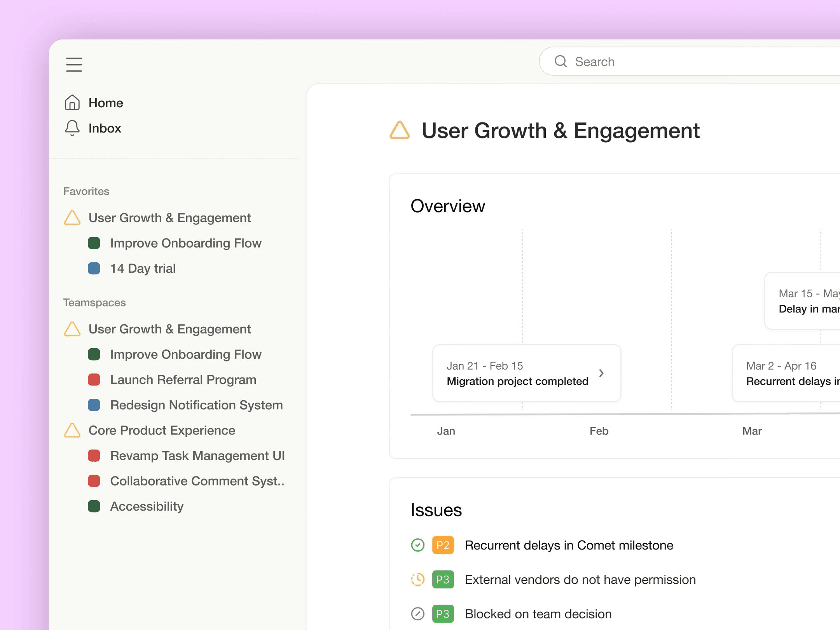Expand Migration project completed card chevron
The width and height of the screenshot is (840, 630).
pos(601,373)
